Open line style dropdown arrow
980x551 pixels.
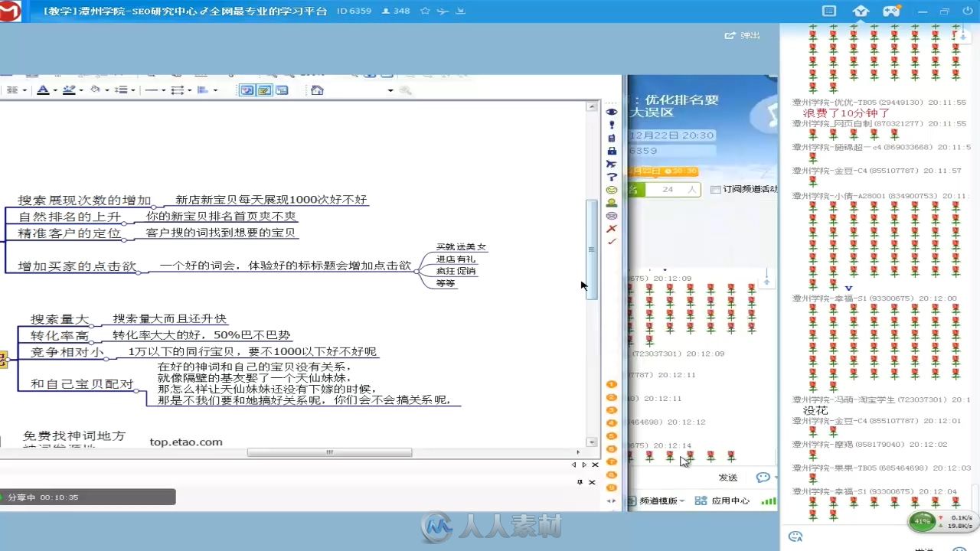[x=163, y=90]
